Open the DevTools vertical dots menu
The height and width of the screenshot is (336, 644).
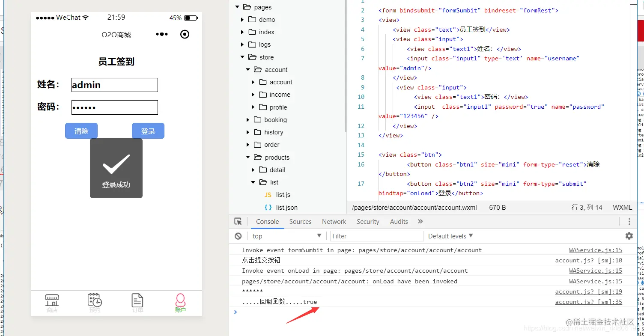(629, 221)
